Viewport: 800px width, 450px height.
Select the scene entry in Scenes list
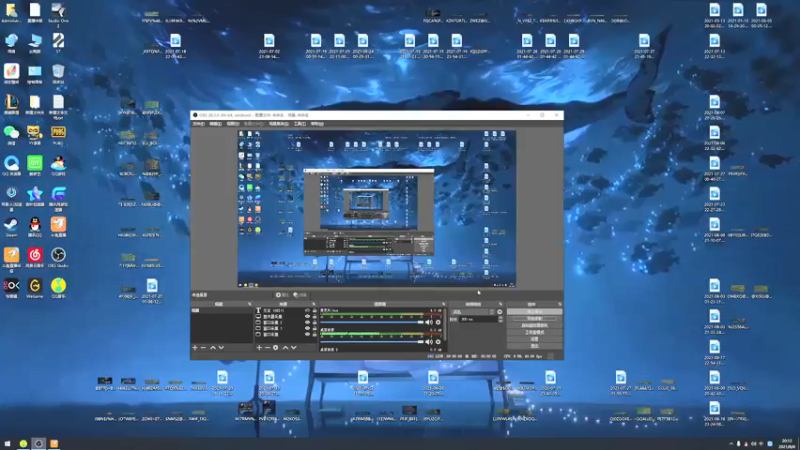pos(221,310)
